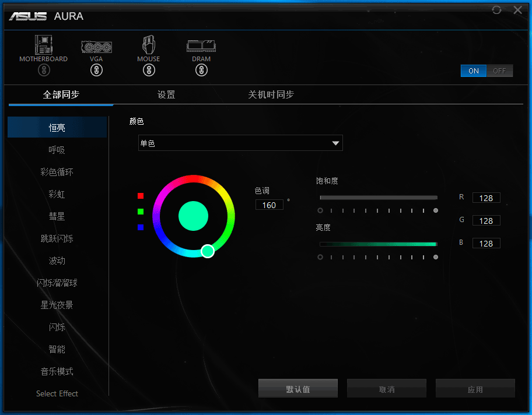
Task: Select the 波动 wave effect
Action: pos(57,261)
